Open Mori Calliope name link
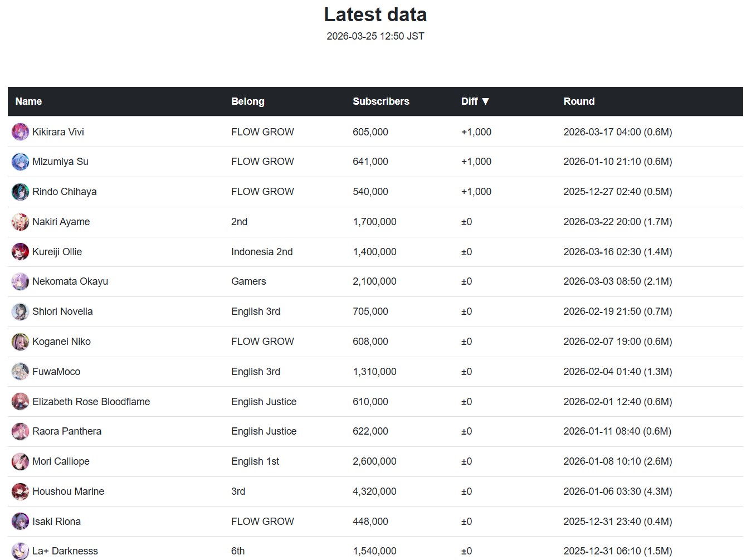Image resolution: width=751 pixels, height=560 pixels. pyautogui.click(x=61, y=461)
